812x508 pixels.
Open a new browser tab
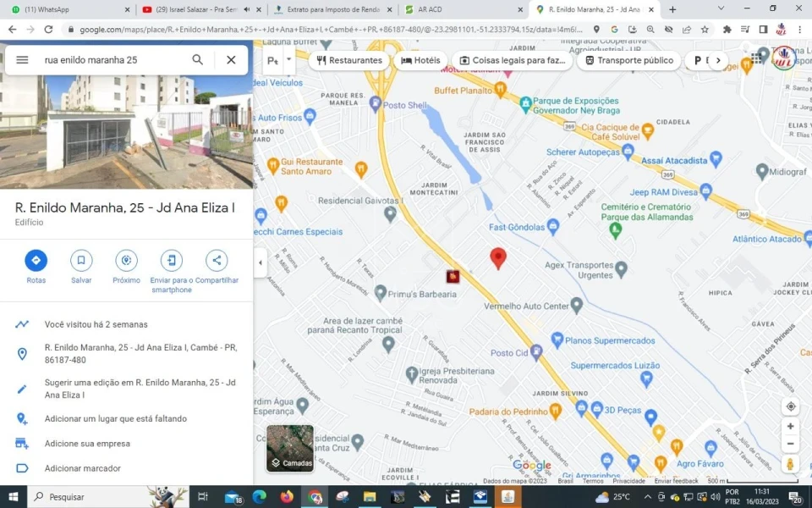pyautogui.click(x=672, y=9)
